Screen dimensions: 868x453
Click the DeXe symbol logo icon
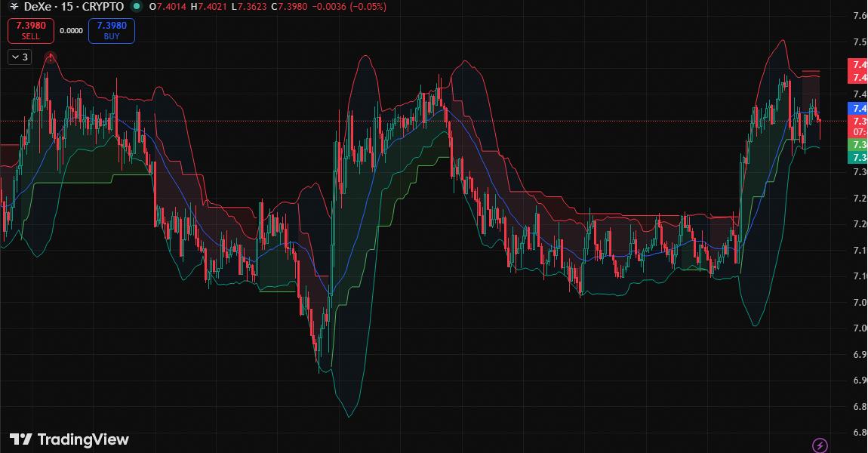[14, 7]
